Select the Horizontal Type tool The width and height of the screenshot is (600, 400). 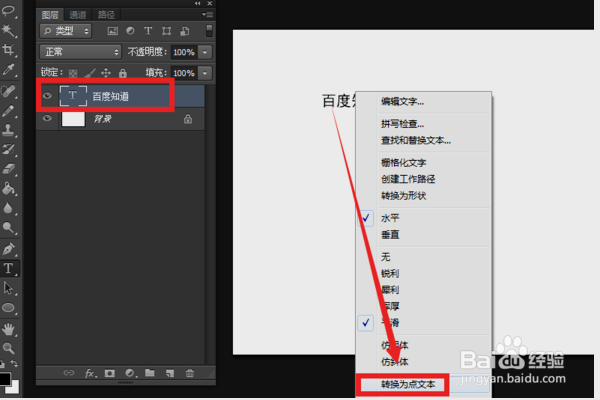8,268
